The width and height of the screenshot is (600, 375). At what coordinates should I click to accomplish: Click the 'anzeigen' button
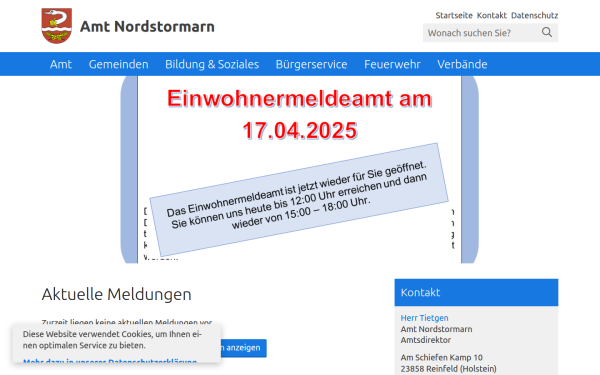pyautogui.click(x=243, y=348)
